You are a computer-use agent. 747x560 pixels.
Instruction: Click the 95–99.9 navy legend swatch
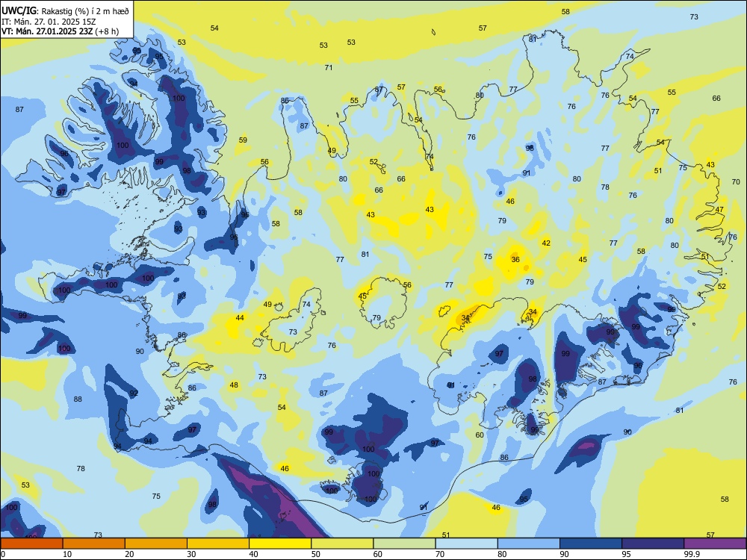(x=653, y=544)
